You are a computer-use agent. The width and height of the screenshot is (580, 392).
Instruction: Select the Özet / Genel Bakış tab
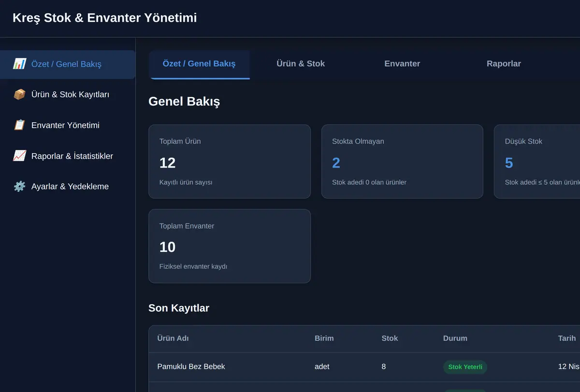[199, 64]
